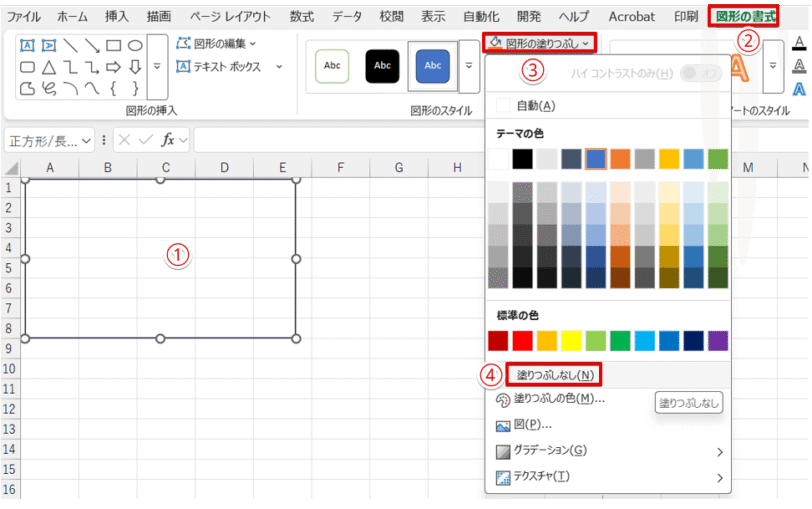Viewport: 812px width, 509px height.
Task: Open the Shape Fill dropdown
Action: 539,43
